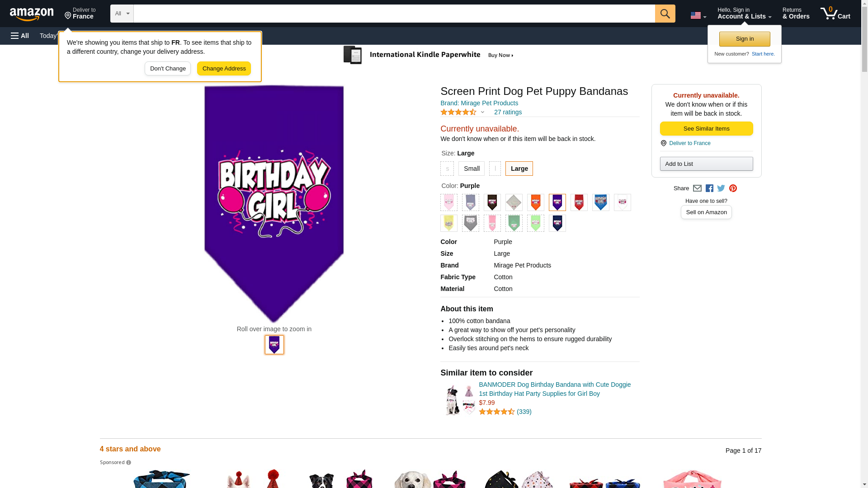868x488 pixels.
Task: Open the All hamburger menu
Action: pos(20,36)
